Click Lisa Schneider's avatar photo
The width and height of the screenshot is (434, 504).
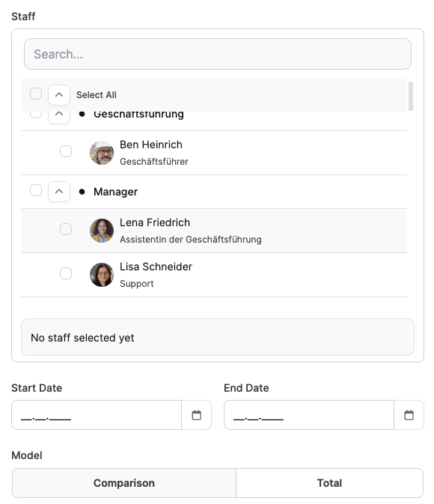[x=102, y=275]
